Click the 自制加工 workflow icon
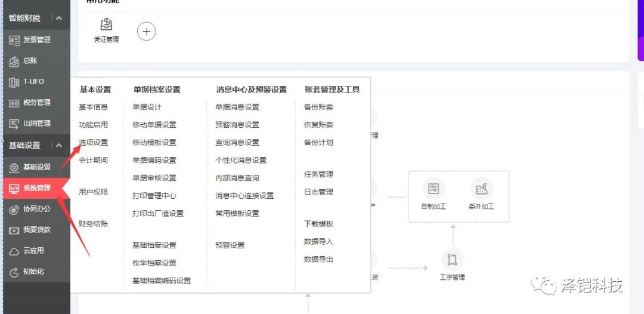This screenshot has width=644, height=314. 434,189
